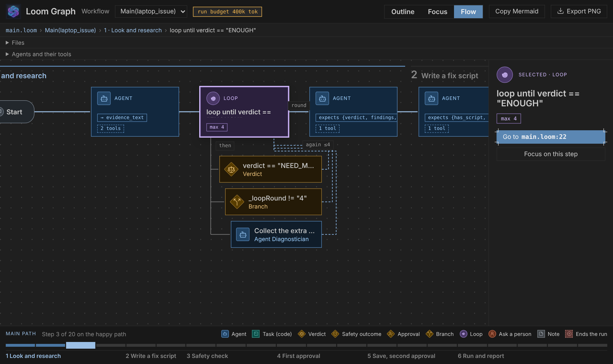Click the agent icon on the verdict, findings node
This screenshot has width=613, height=364.
[x=322, y=98]
